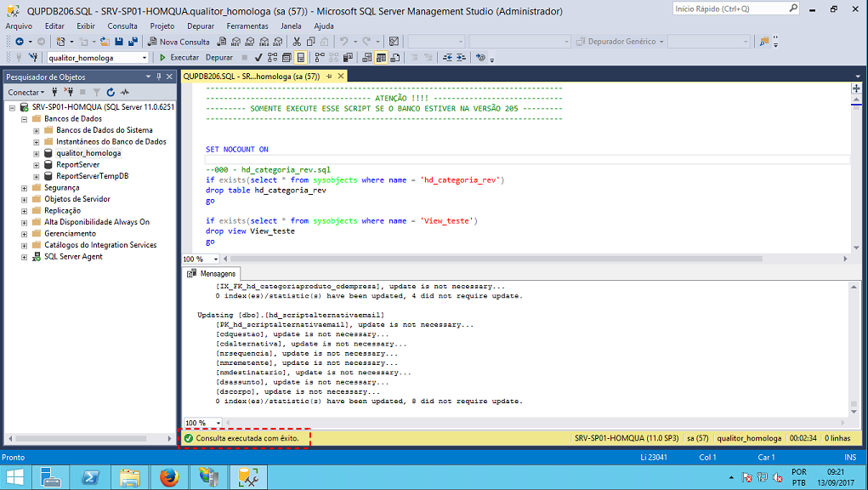Open the Conectar dropdown

(26, 93)
